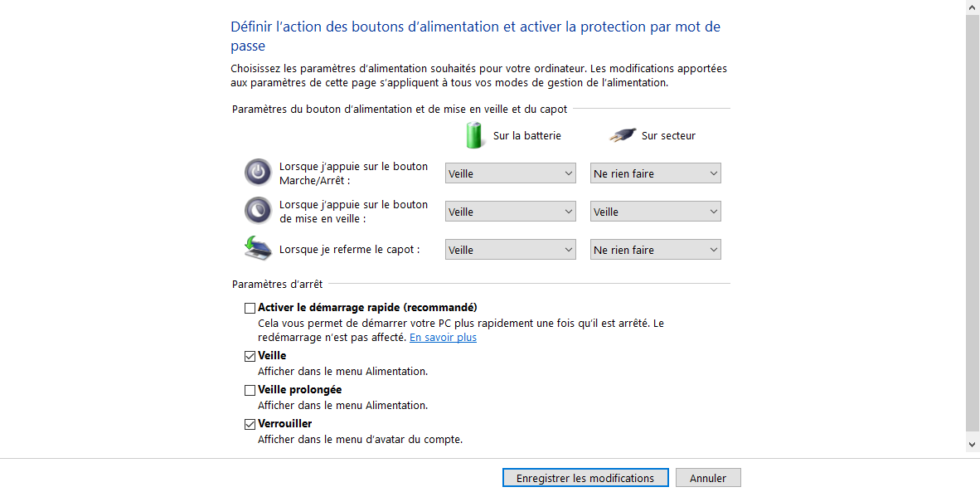
Task: Click Enregistrer les modifications button
Action: point(585,478)
